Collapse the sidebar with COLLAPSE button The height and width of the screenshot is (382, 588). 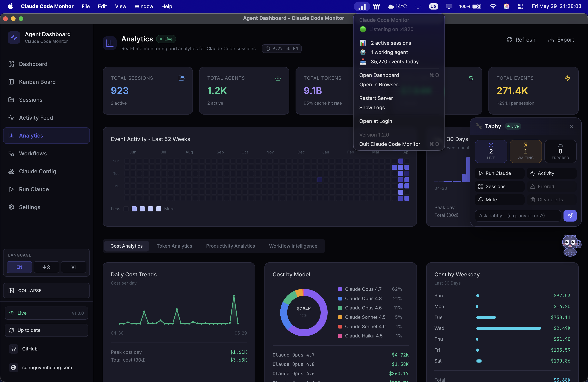tap(46, 290)
